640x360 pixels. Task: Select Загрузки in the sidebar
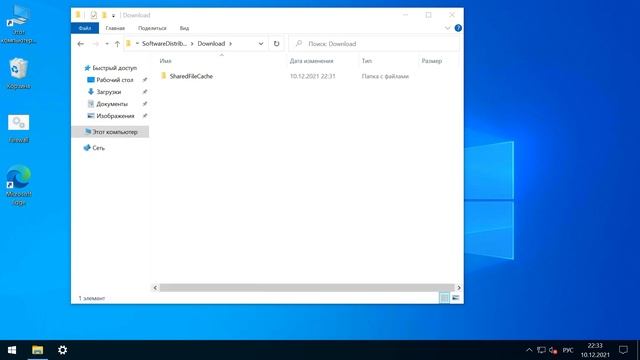click(109, 92)
